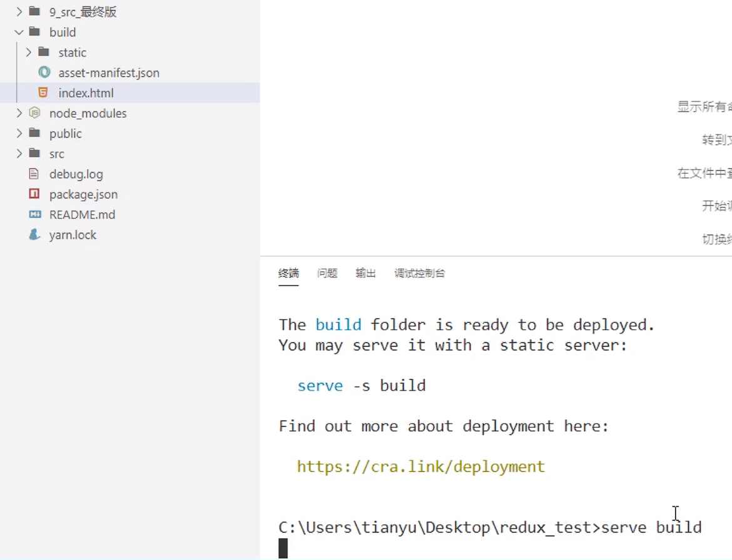Open the cra.link/deployment link
The width and height of the screenshot is (732, 560).
tap(420, 467)
